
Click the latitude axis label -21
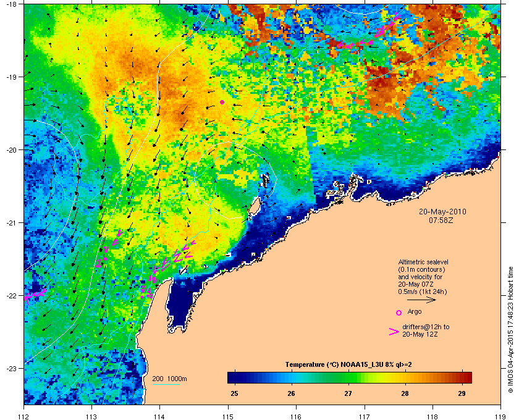point(11,223)
